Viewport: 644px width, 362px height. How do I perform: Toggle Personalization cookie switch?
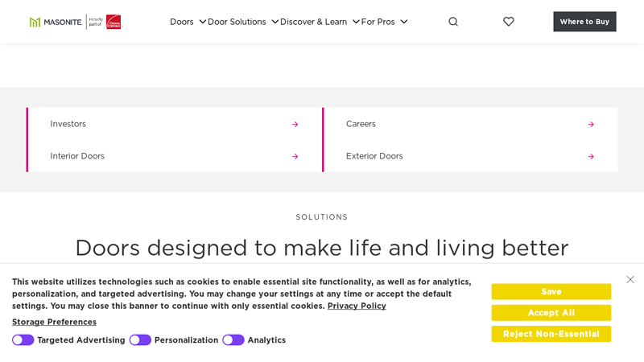[x=140, y=340]
